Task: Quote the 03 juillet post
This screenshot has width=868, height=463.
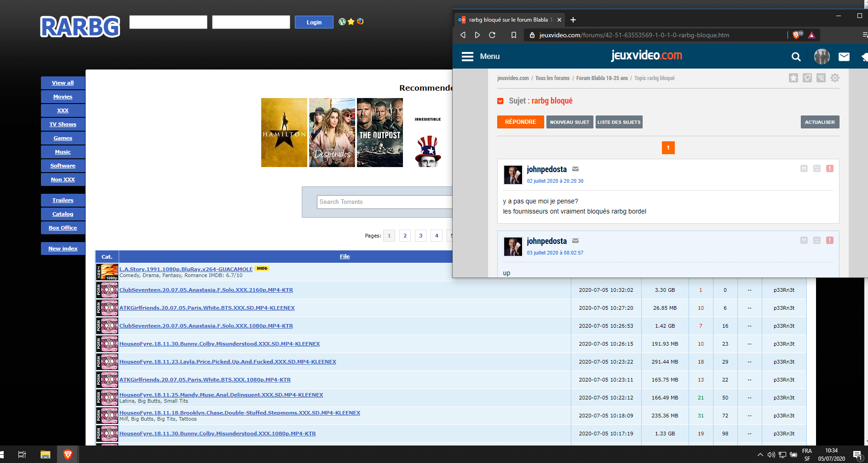Action: point(804,240)
